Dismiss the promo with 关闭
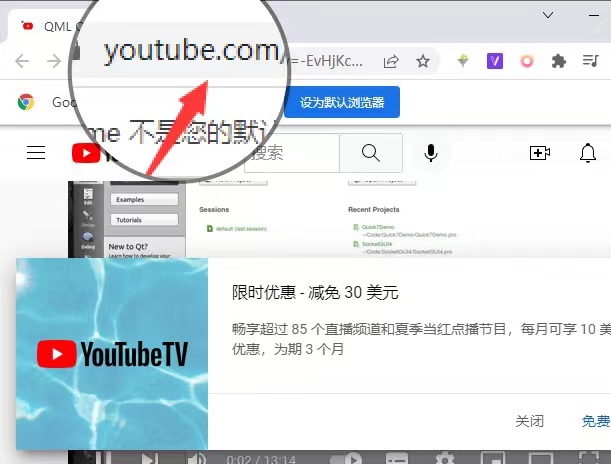 (529, 421)
